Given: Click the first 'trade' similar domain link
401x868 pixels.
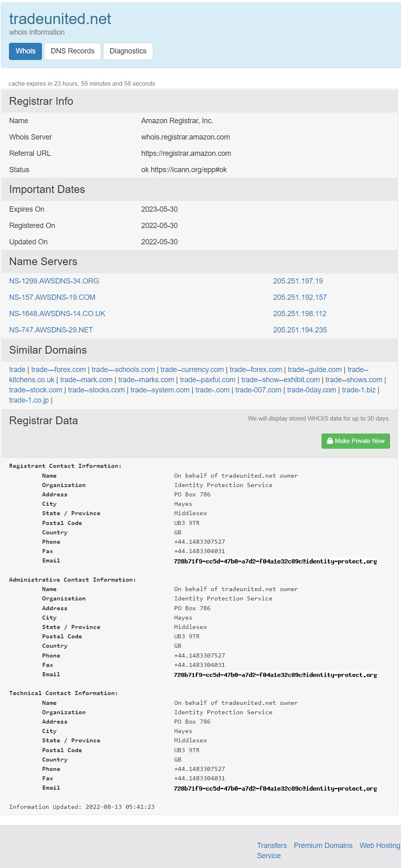Looking at the screenshot, I should (x=17, y=370).
